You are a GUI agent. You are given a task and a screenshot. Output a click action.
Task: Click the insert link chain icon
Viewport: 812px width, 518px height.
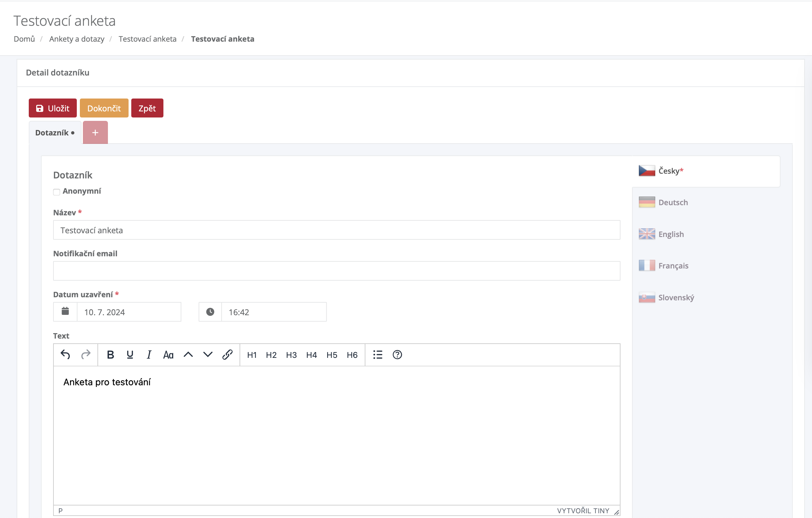click(x=227, y=354)
